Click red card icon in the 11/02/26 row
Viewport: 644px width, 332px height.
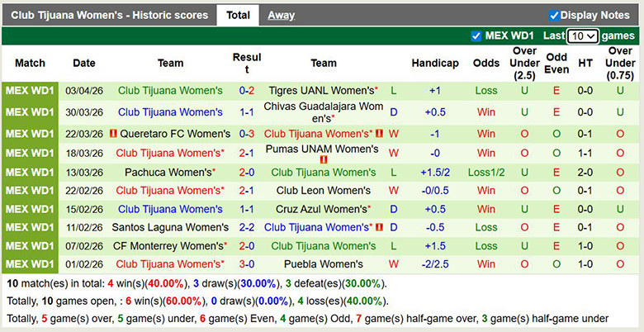click(x=379, y=227)
